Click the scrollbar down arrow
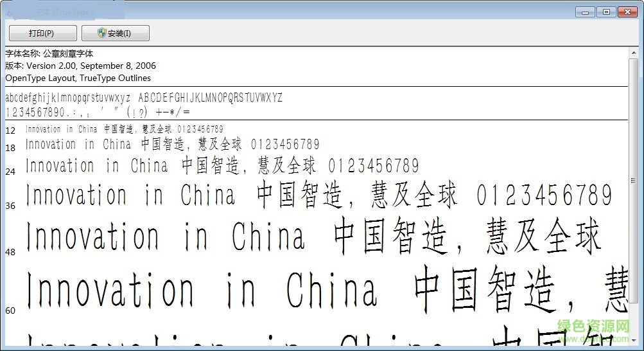The height and width of the screenshot is (351, 644). click(633, 340)
